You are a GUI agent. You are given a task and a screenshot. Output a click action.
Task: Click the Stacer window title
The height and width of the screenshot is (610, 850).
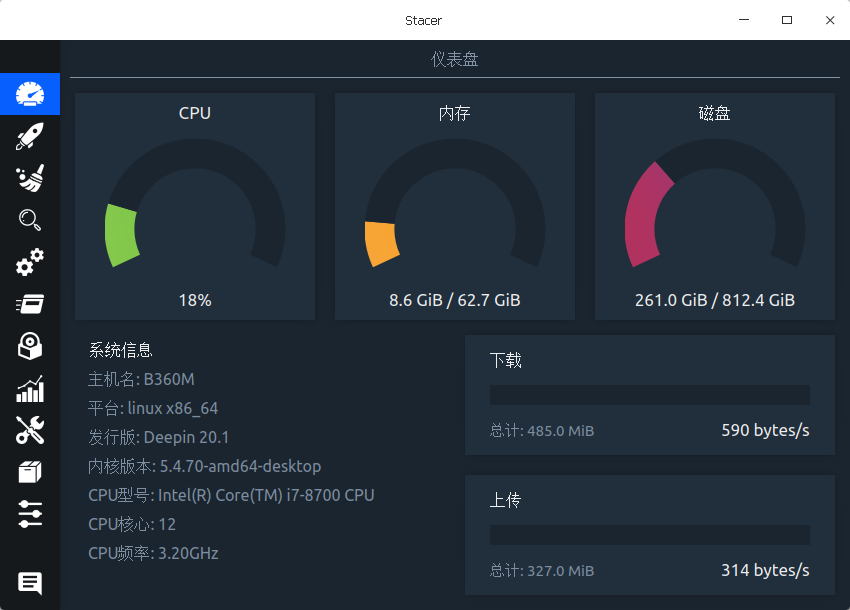423,21
